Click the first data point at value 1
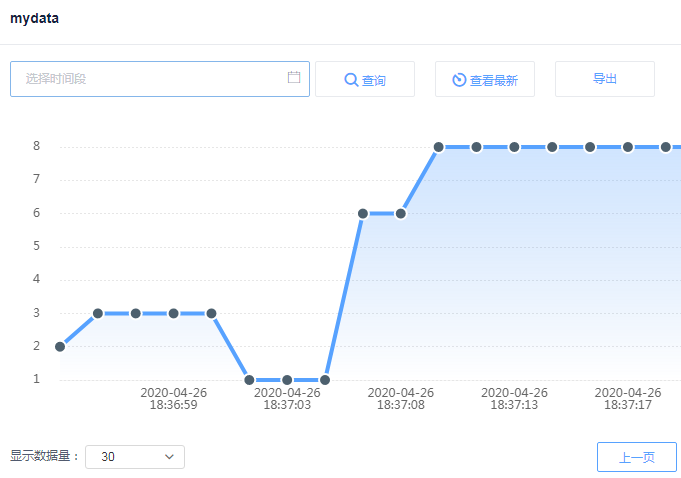The height and width of the screenshot is (478, 681). [249, 380]
